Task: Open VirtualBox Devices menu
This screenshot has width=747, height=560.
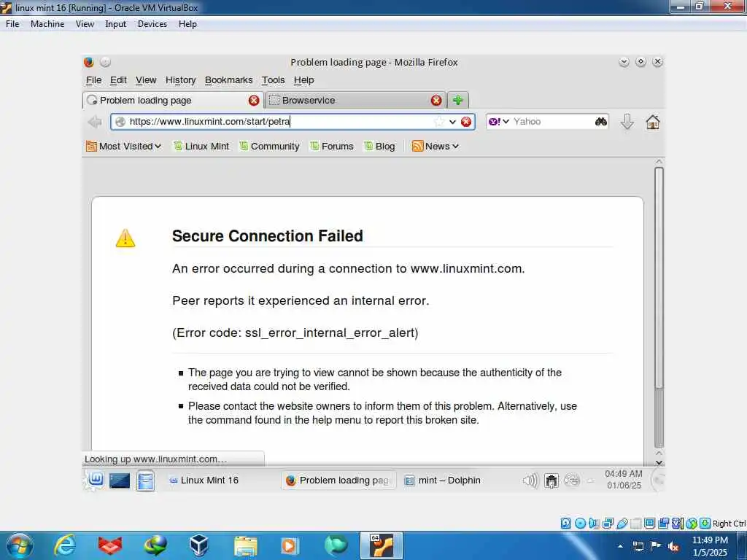Action: [152, 24]
